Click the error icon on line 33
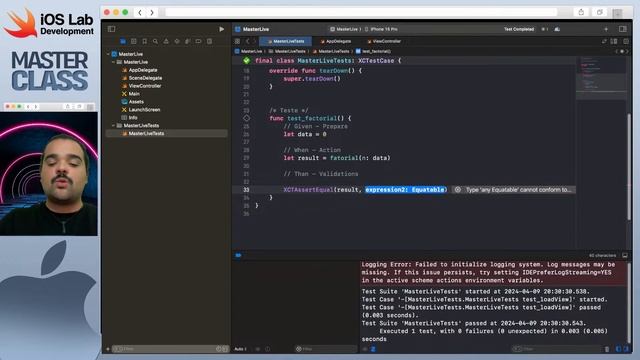 (458, 190)
